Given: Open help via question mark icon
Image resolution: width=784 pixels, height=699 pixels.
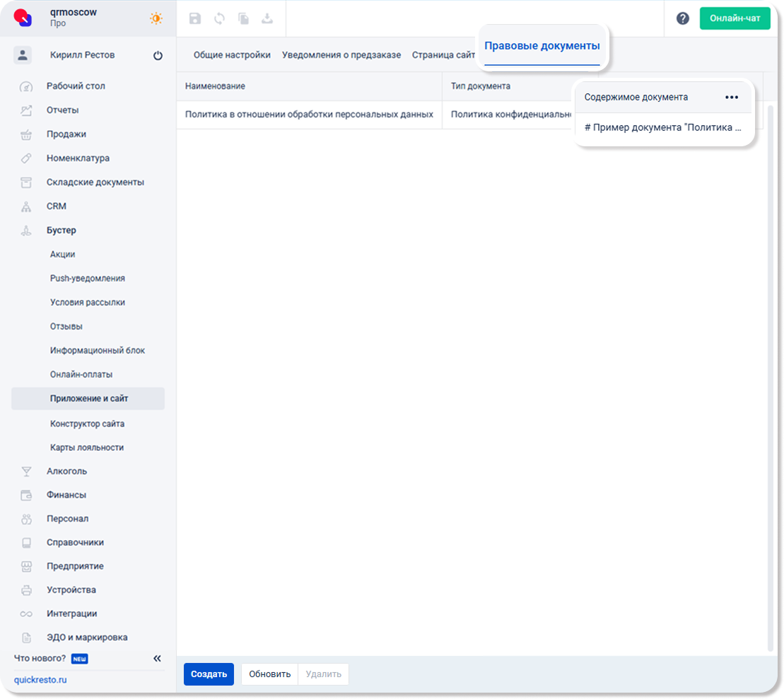Looking at the screenshot, I should point(682,19).
